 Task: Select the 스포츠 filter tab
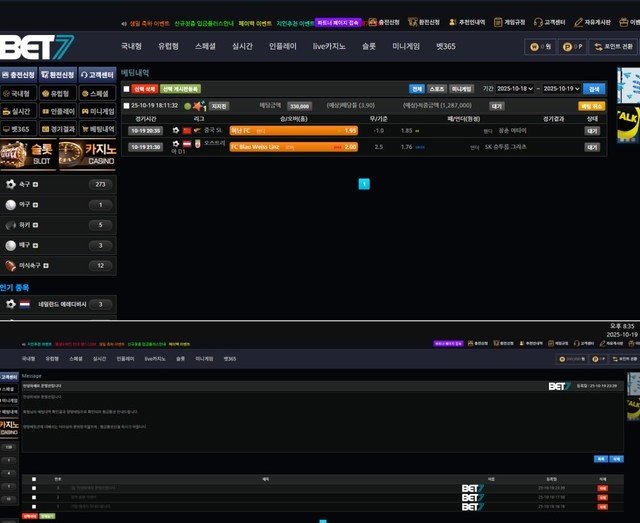coord(437,89)
